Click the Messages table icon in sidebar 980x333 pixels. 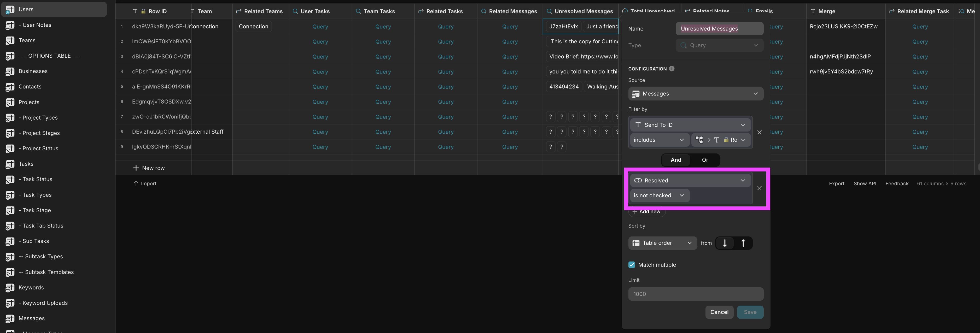[10, 319]
